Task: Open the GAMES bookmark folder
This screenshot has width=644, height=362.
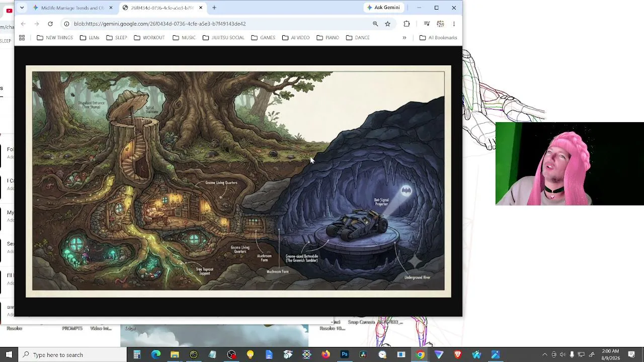Action: (263, 38)
